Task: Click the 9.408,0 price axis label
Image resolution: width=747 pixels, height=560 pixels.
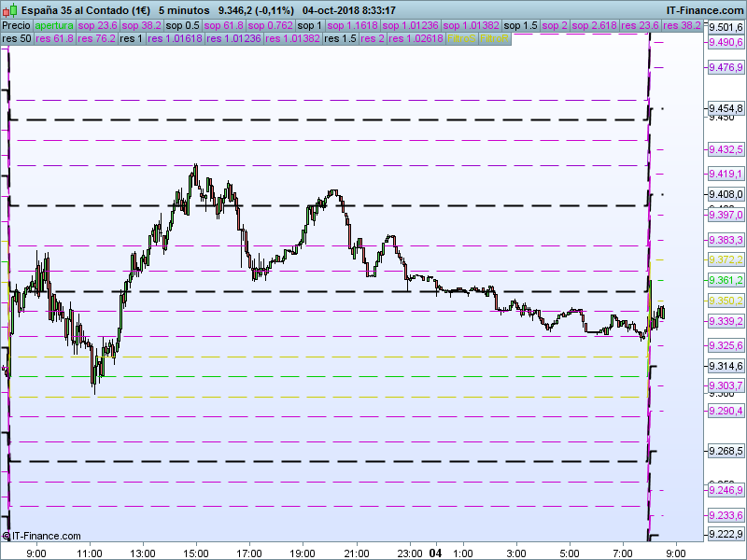Action: coord(726,194)
